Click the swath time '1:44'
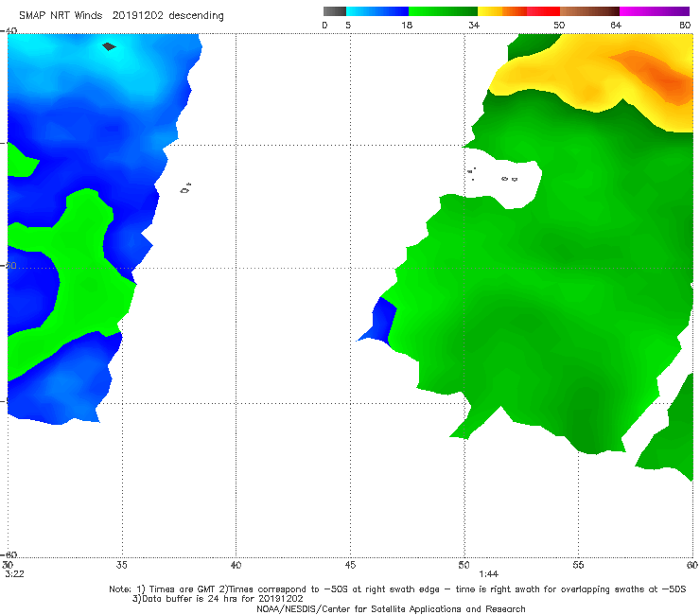The width and height of the screenshot is (700, 615). coord(488,574)
